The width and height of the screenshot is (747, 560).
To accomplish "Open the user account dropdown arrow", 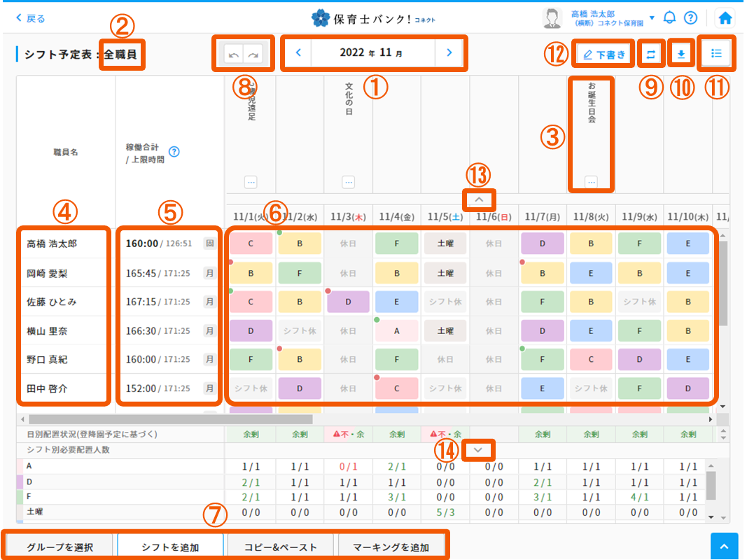I will [x=652, y=18].
